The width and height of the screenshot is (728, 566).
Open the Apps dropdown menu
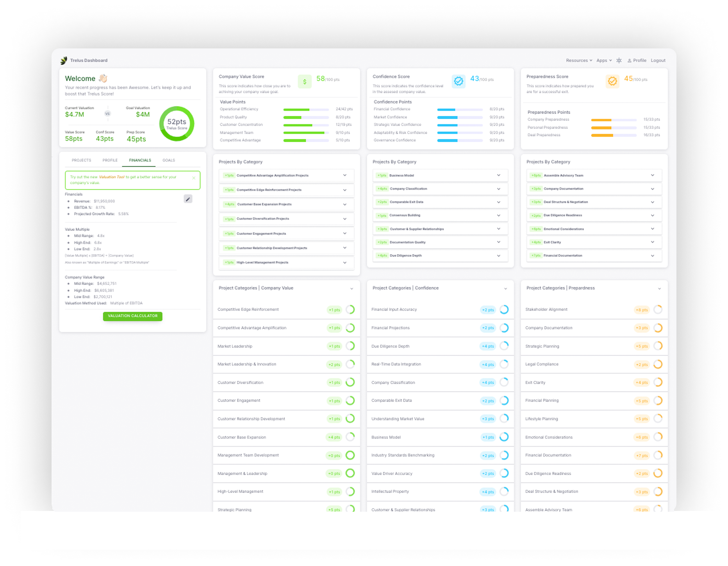tap(604, 61)
